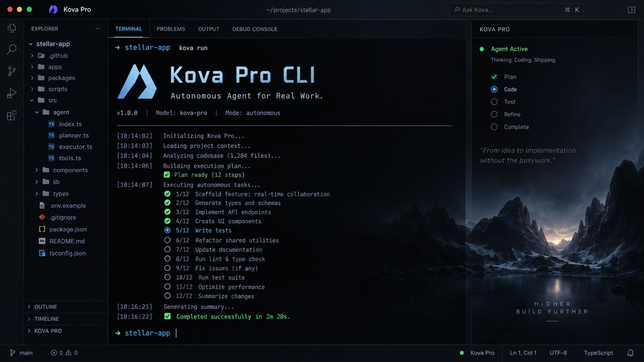Toggle the layout panel icon in title bar
The image size is (644, 362).
coord(631,10)
